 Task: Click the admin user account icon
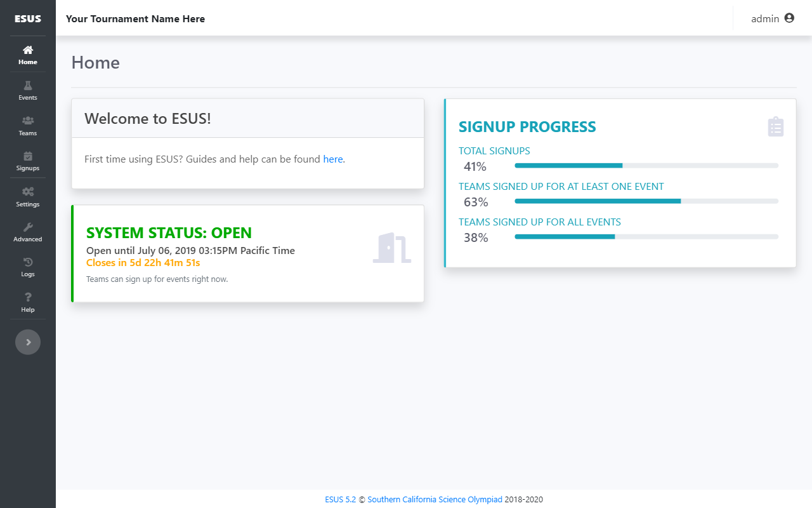[x=789, y=18]
